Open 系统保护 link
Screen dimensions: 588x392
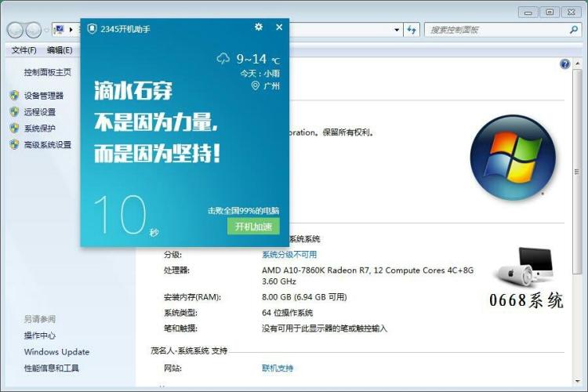(40, 129)
